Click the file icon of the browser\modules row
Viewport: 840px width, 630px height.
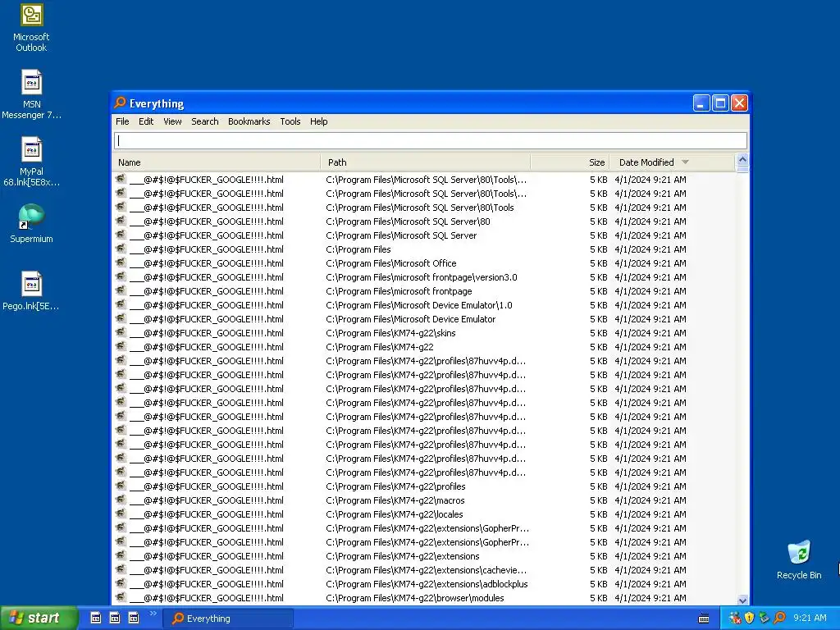[121, 597]
